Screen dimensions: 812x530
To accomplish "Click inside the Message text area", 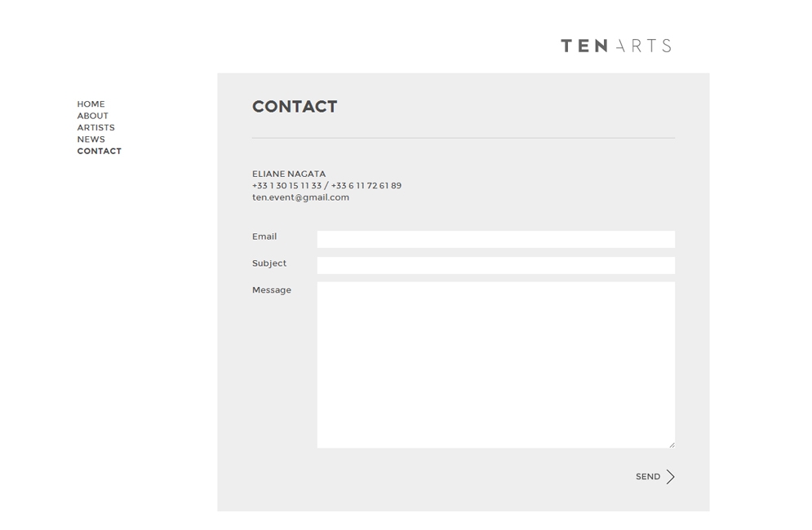I will 496,365.
